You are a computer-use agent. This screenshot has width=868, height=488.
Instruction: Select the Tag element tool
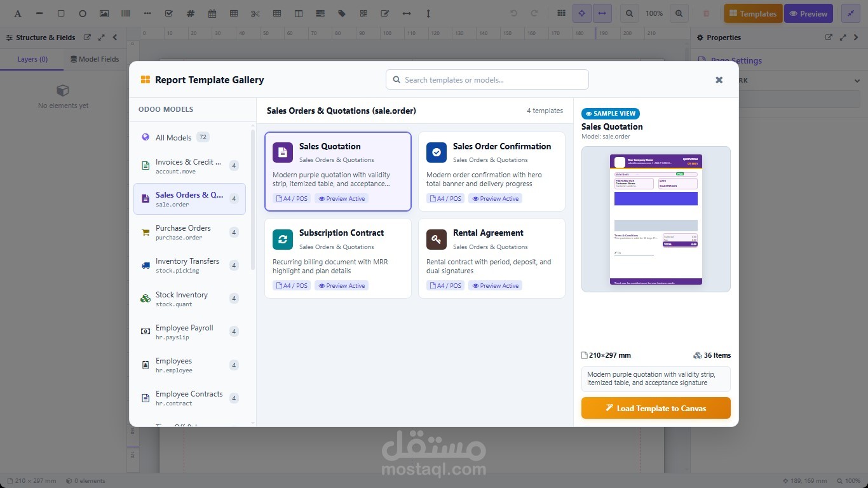(x=342, y=13)
